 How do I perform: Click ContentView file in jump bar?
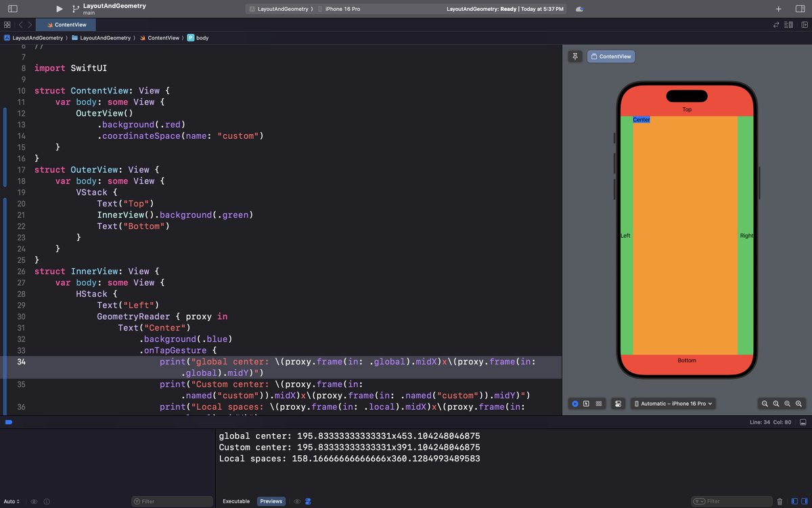[160, 38]
